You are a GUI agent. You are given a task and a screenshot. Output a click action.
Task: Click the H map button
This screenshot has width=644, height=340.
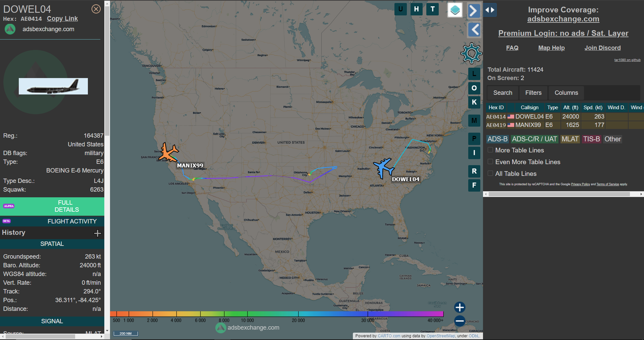click(x=416, y=9)
